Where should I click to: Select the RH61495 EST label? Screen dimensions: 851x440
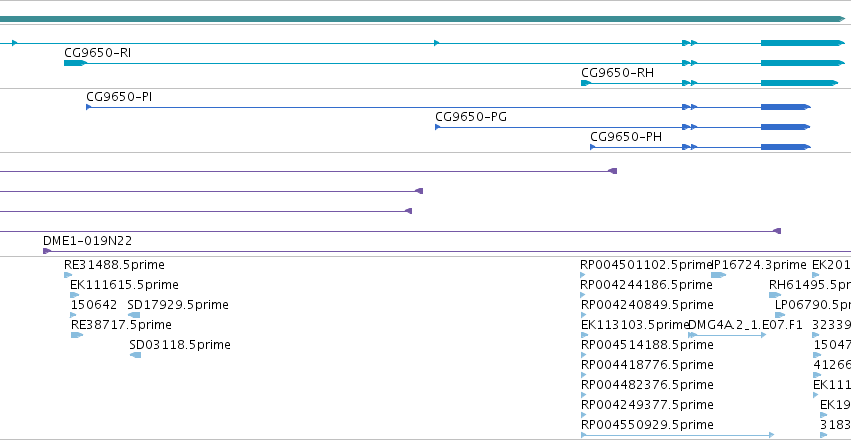coord(810,285)
